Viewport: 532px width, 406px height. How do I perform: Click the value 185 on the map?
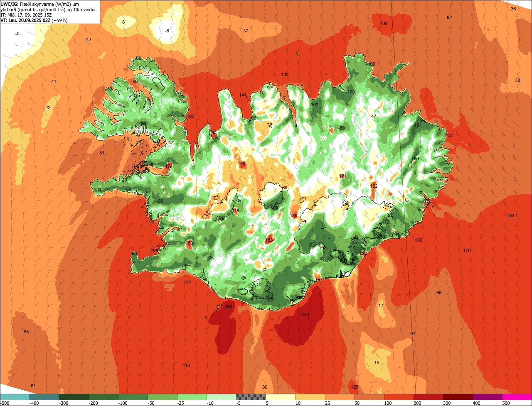tap(191, 116)
